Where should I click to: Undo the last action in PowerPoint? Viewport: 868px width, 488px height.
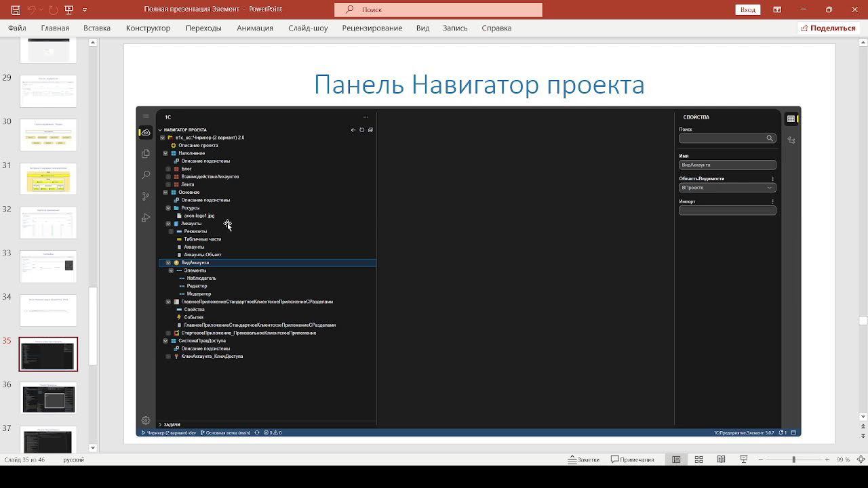(x=31, y=9)
